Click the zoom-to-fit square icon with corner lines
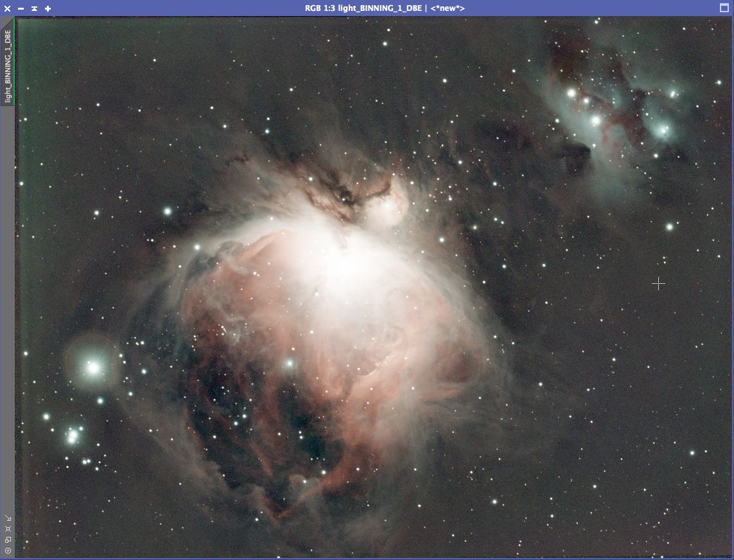This screenshot has width=734, height=560. pyautogui.click(x=8, y=529)
